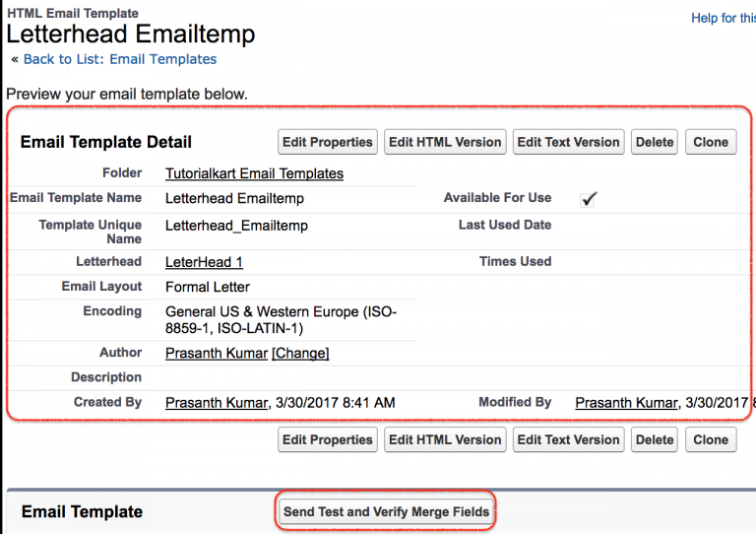Image resolution: width=756 pixels, height=534 pixels.
Task: Click top Edit HTML Version button
Action: point(445,142)
